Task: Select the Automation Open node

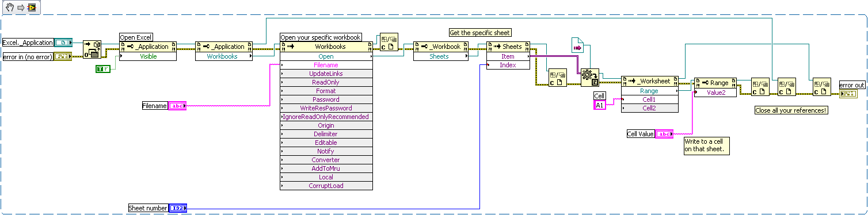Action: [x=92, y=49]
